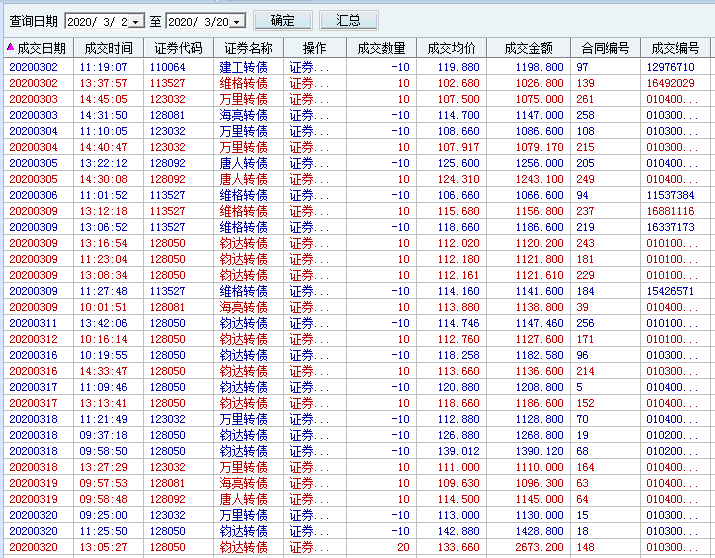The image size is (715, 558).
Task: Click contract number 97
Action: point(582,67)
